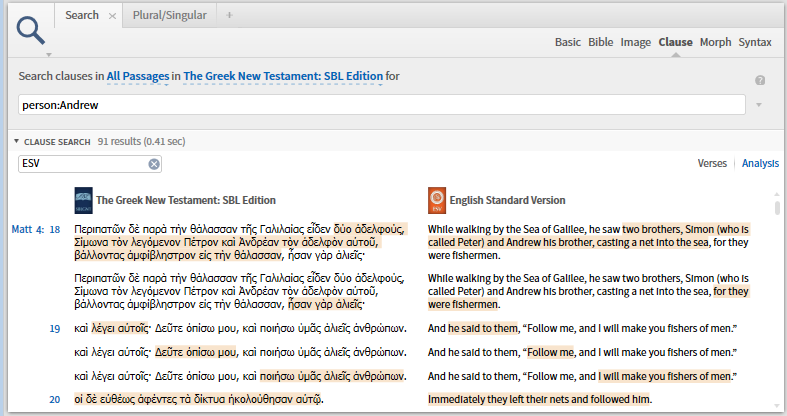Open the Greek New Testament SBL Edition resource dropdown
The image size is (787, 416).
[x=283, y=76]
